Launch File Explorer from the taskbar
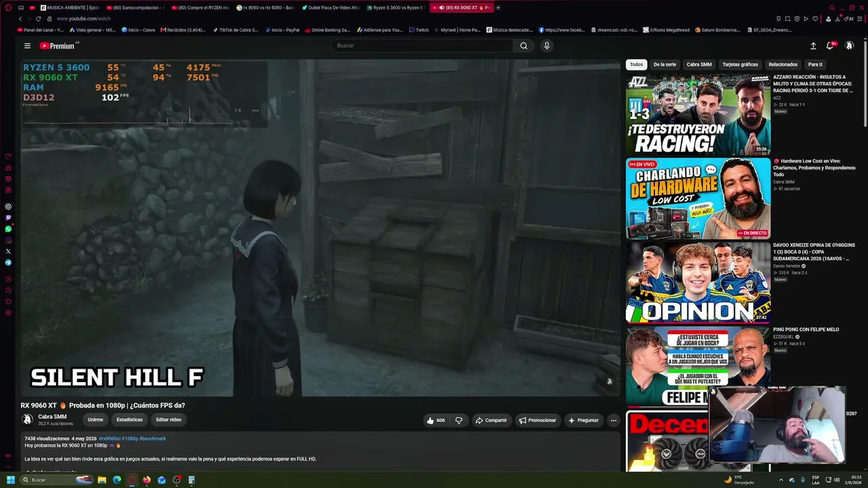The height and width of the screenshot is (488, 868). pos(102,480)
